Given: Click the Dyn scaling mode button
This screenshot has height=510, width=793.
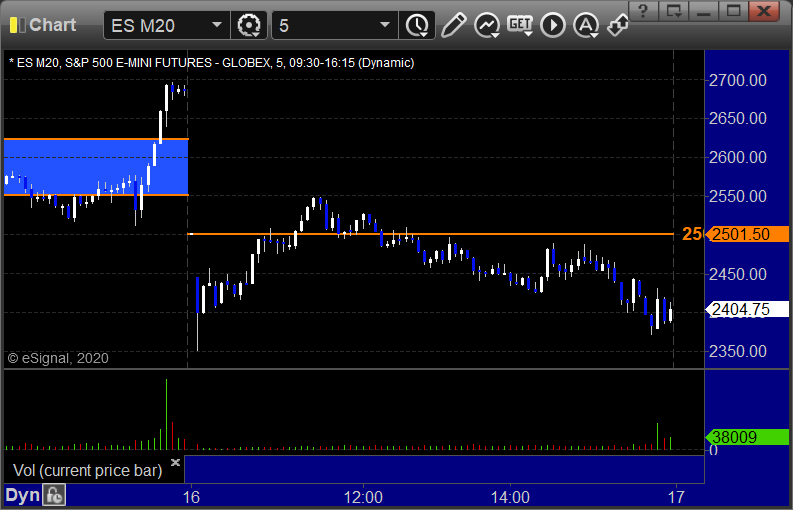Looking at the screenshot, I should pyautogui.click(x=22, y=495).
